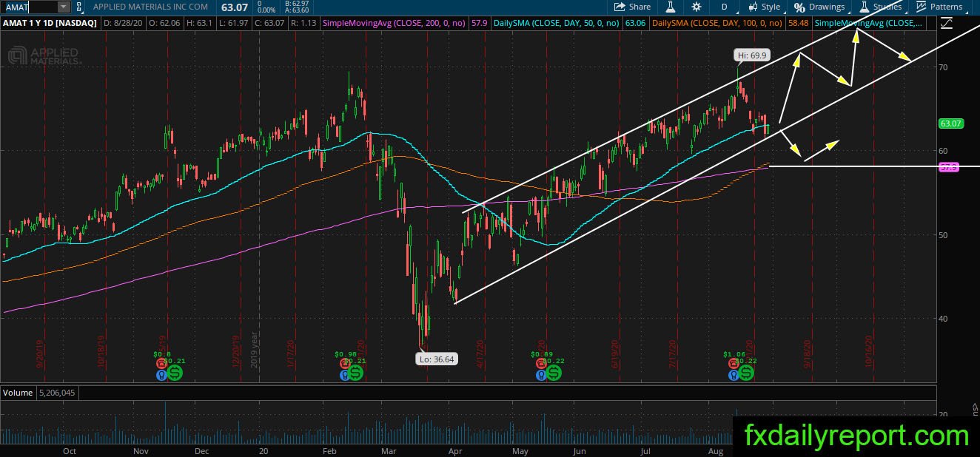This screenshot has width=980, height=457.
Task: Click the H: 63.1 high value
Action: [x=201, y=23]
